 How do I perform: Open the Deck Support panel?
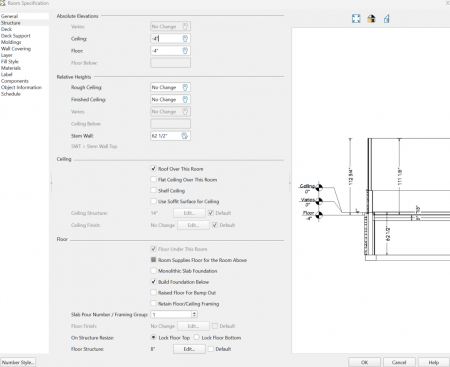(15, 36)
